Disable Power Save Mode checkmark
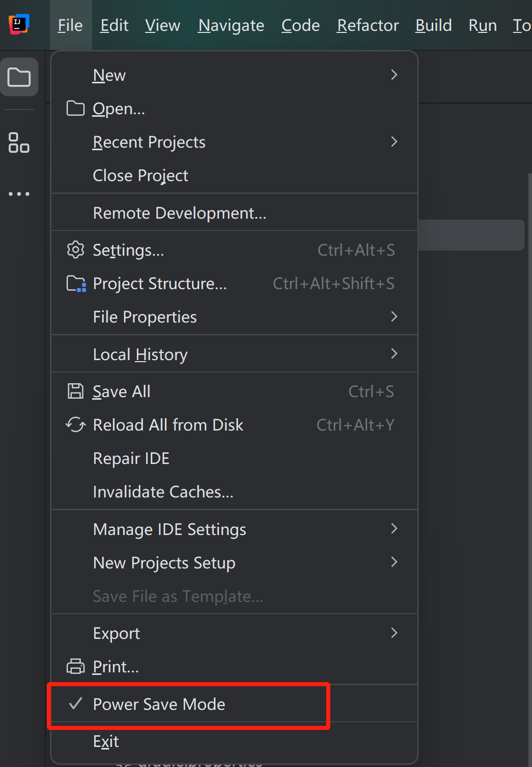The image size is (532, 767). (x=76, y=704)
